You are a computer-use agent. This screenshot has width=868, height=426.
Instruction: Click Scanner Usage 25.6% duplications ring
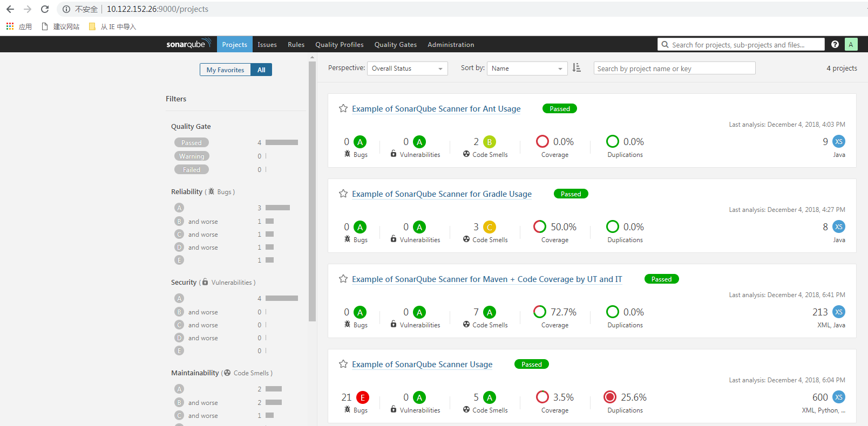click(610, 397)
